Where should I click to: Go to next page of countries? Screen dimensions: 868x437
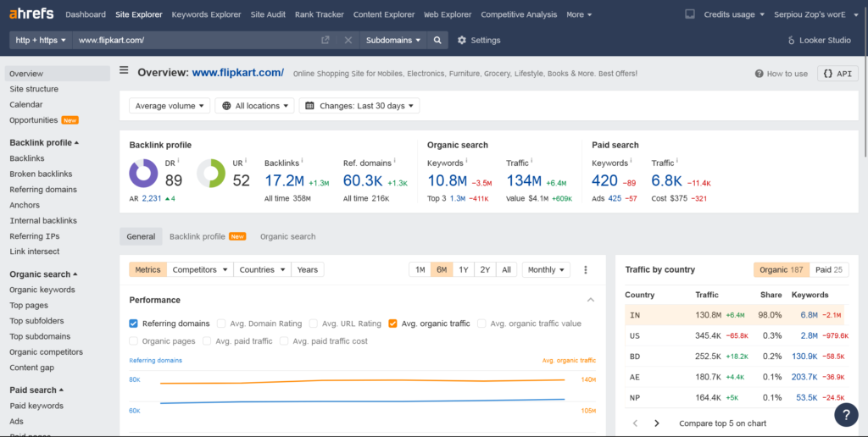[x=657, y=423]
